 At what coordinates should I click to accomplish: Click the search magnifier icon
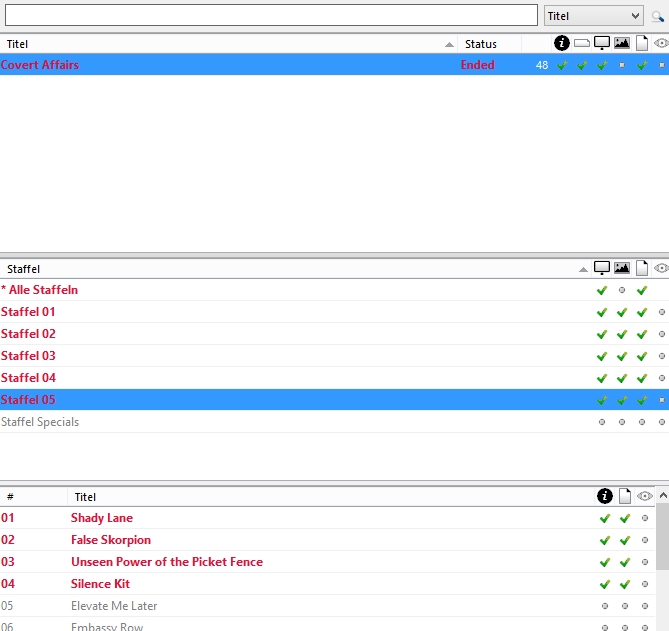(657, 17)
